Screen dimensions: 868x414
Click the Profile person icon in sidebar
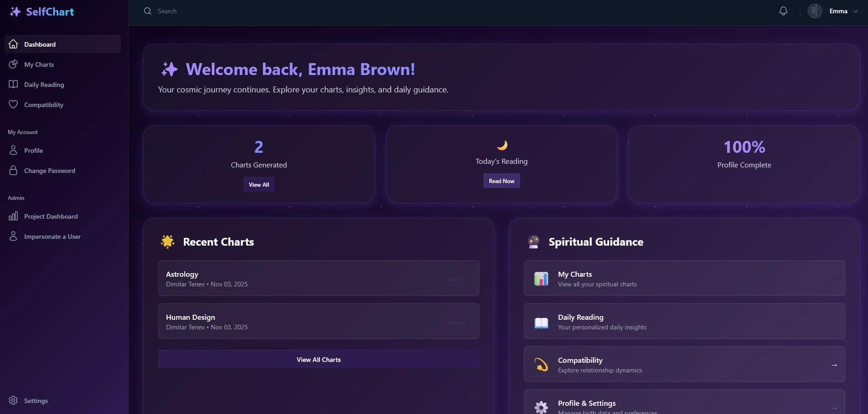tap(13, 150)
